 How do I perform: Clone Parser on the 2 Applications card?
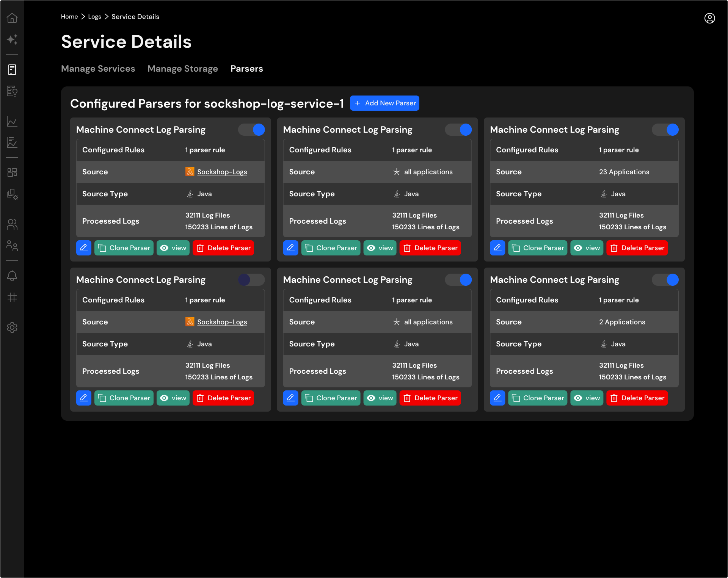pyautogui.click(x=538, y=398)
